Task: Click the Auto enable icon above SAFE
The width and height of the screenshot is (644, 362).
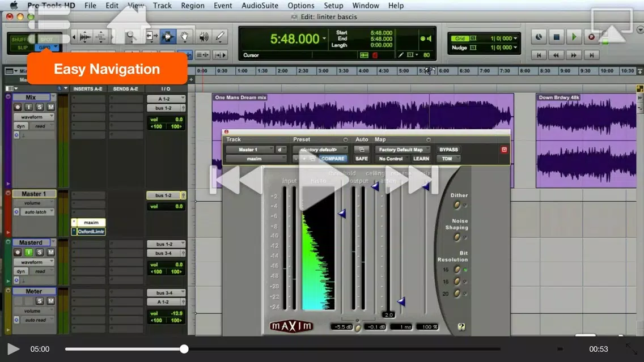Action: (x=362, y=150)
